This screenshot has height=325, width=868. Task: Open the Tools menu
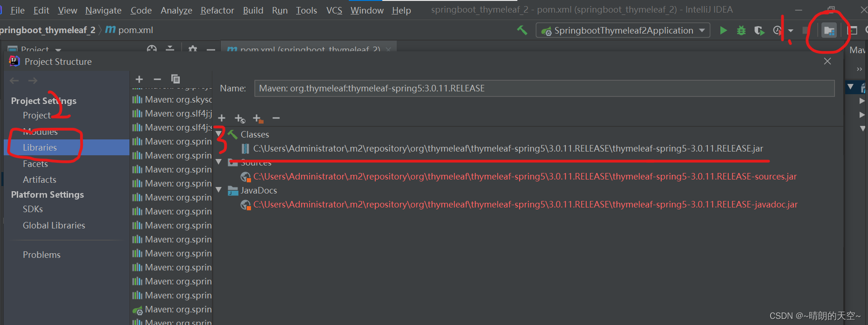[306, 10]
